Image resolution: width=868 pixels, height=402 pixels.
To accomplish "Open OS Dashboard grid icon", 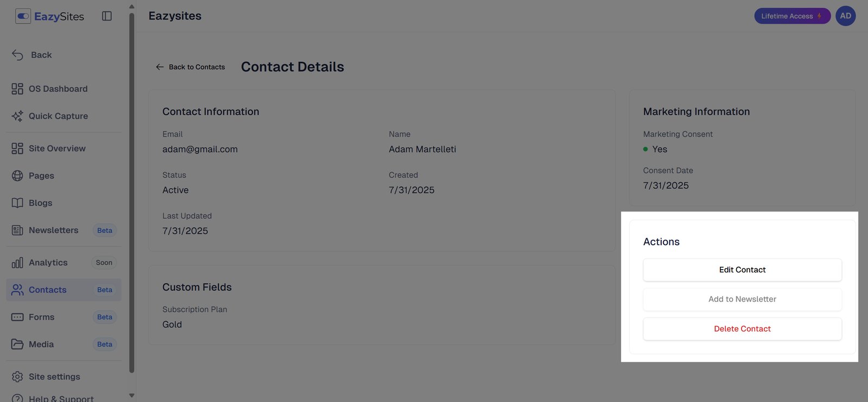I will pos(17,89).
